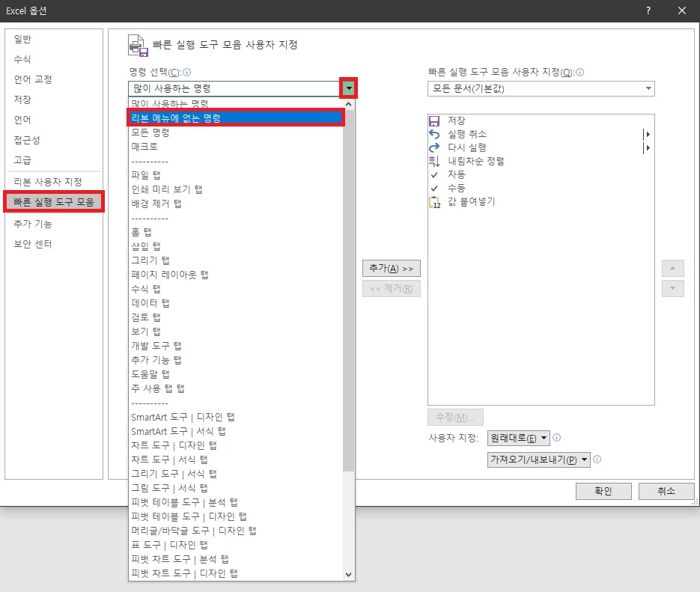The image size is (700, 592).
Task: Open the 가져오기/내보내기(P) dropdown button
Action: [539, 460]
